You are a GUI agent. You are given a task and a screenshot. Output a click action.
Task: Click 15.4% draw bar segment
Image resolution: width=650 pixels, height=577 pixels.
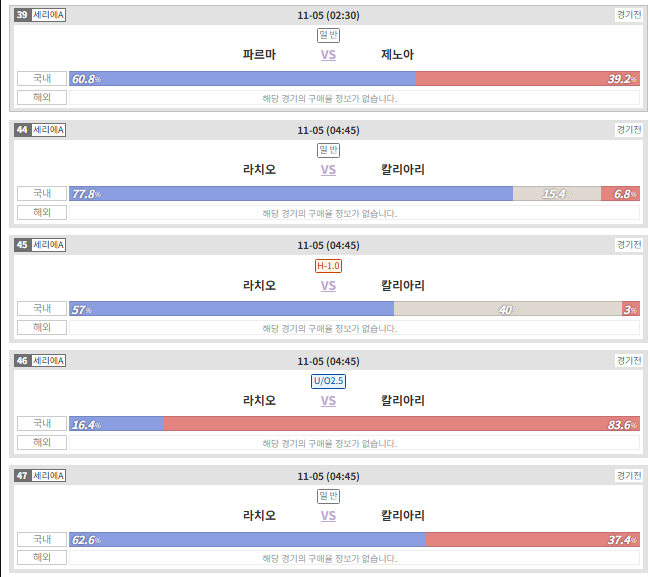point(557,194)
